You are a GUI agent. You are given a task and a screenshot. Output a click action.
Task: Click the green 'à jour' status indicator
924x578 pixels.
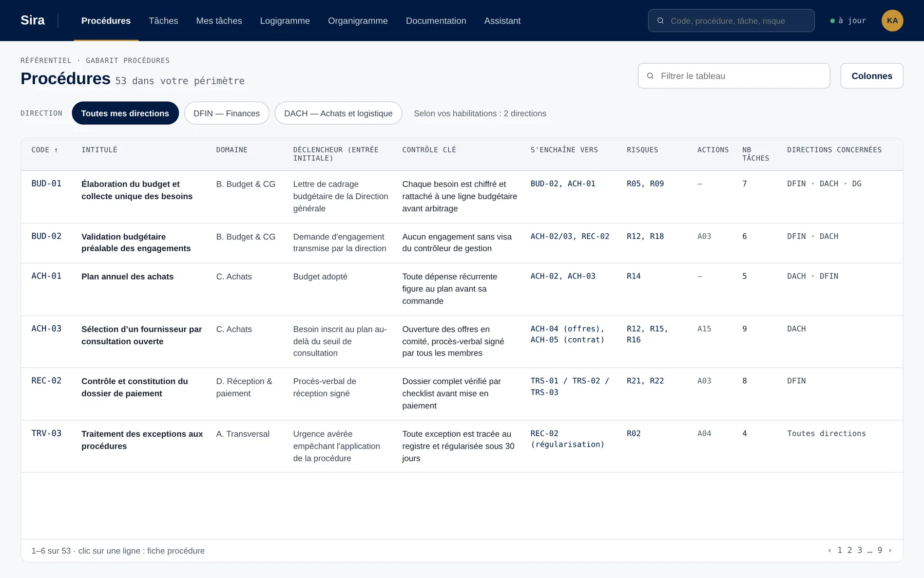click(x=848, y=21)
